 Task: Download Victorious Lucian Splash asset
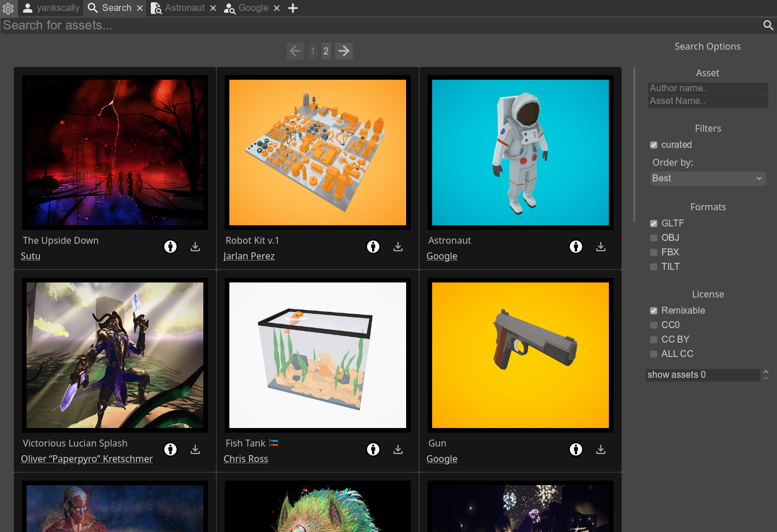point(195,449)
